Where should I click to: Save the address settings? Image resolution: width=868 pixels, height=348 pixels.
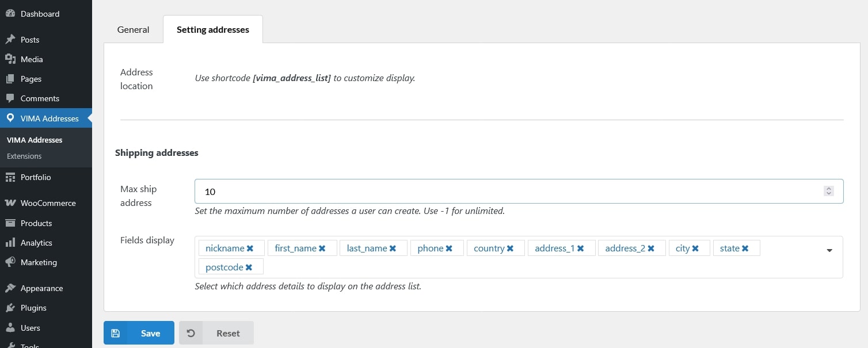tap(139, 333)
